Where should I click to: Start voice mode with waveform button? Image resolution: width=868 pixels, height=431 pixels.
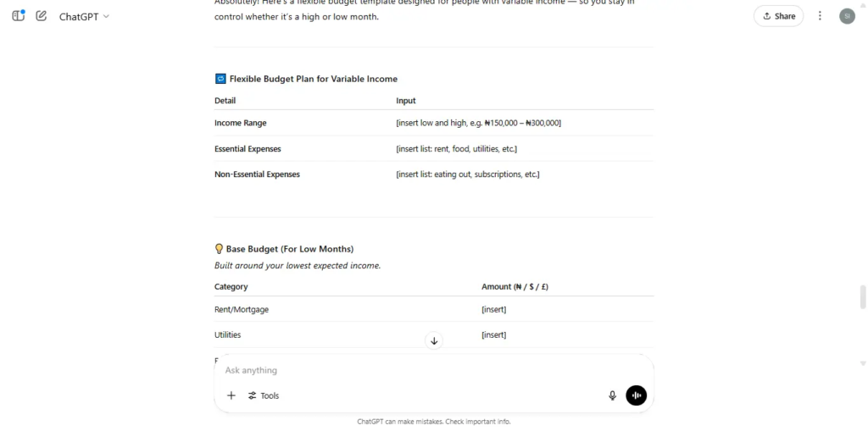click(x=636, y=395)
